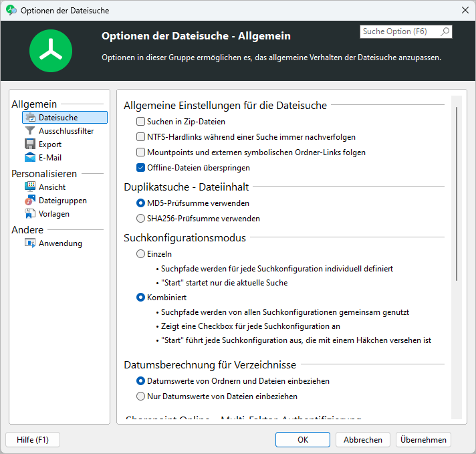Viewport: 476px width, 454px height.
Task: Click the magnifier icon in option search
Action: click(445, 31)
